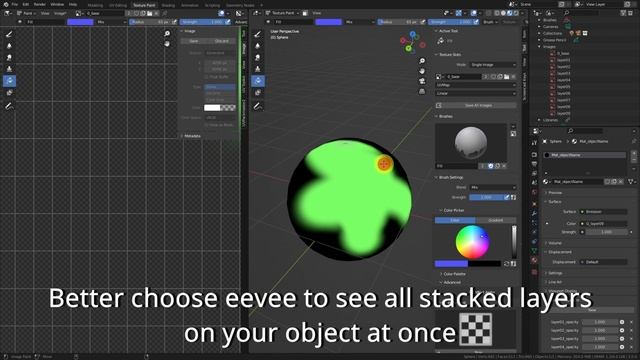The image size is (640, 360).
Task: Click the Save button in Image panel
Action: [194, 41]
